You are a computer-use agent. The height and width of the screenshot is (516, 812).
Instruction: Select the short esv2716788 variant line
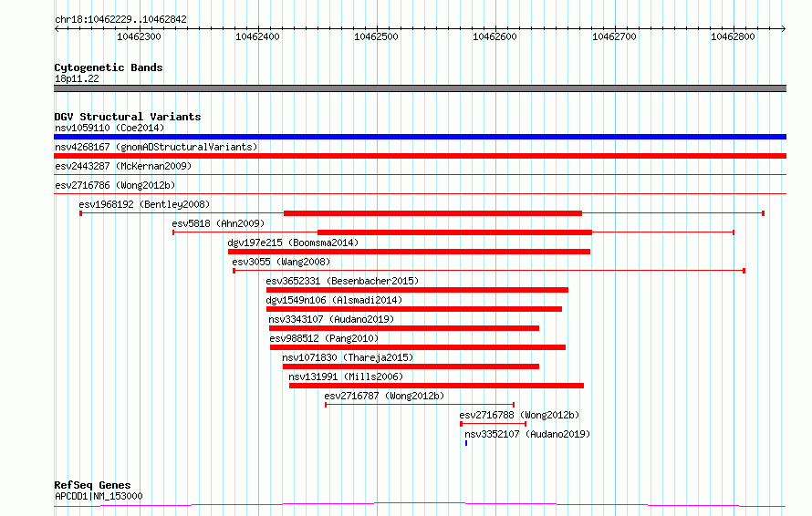tap(494, 424)
